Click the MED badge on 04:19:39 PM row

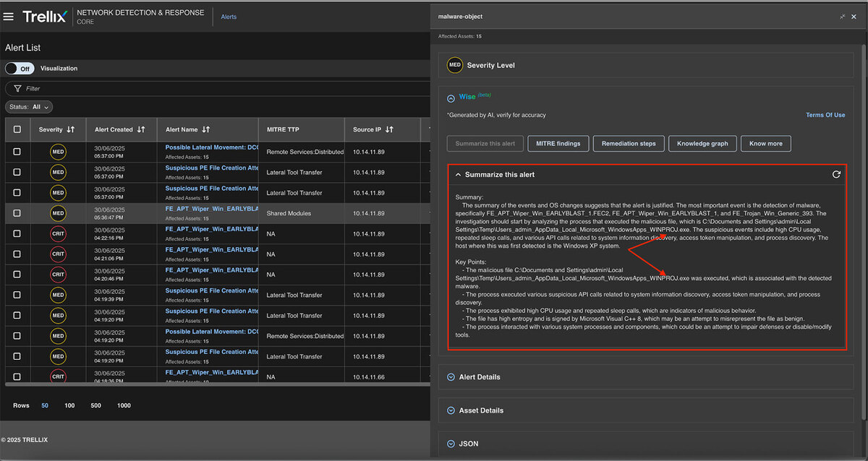58,295
